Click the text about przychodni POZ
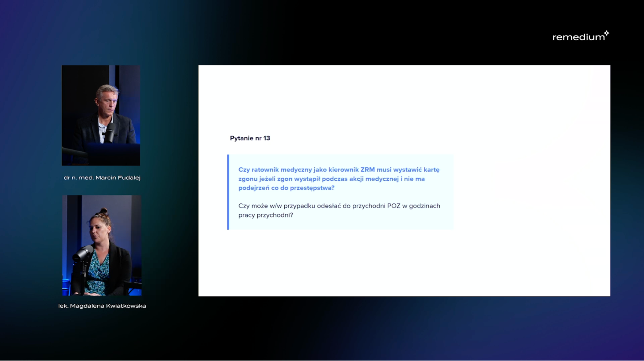644x361 pixels. (x=339, y=210)
